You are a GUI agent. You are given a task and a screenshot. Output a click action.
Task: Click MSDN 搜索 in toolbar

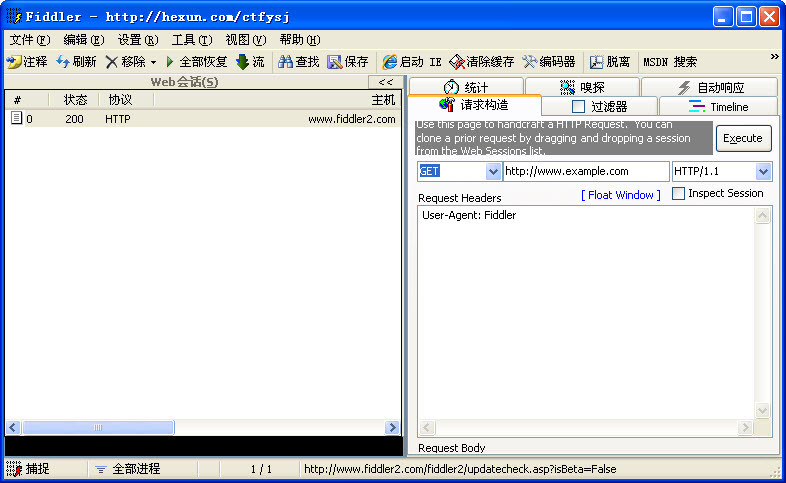pyautogui.click(x=670, y=62)
